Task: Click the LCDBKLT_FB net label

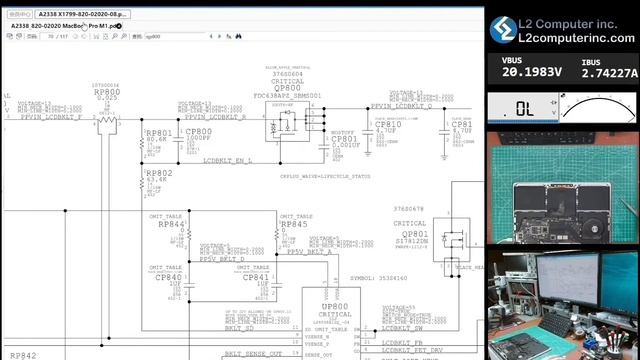Action: click(x=402, y=343)
